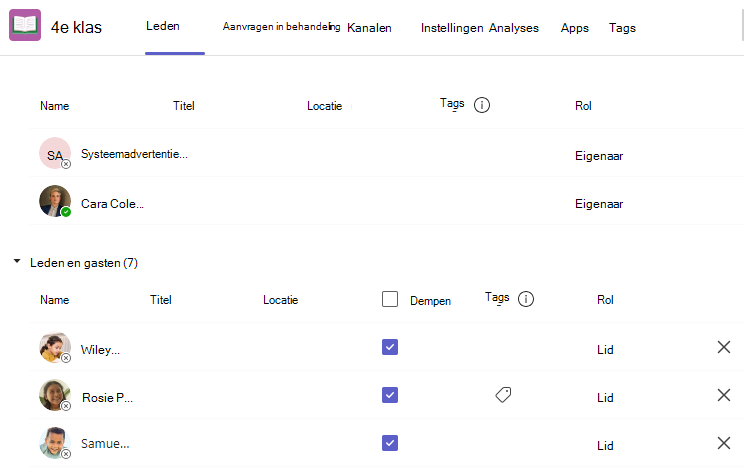The image size is (744, 469).
Task: Click the Name column header in owners table
Action: tap(55, 106)
